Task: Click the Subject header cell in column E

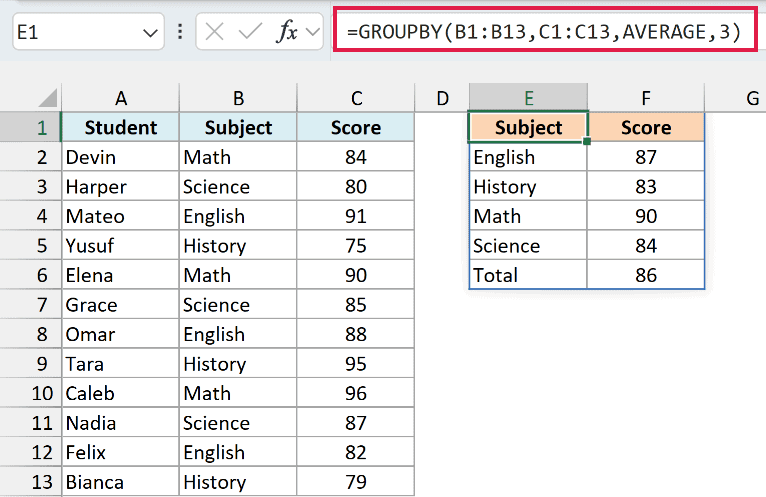Action: (528, 128)
